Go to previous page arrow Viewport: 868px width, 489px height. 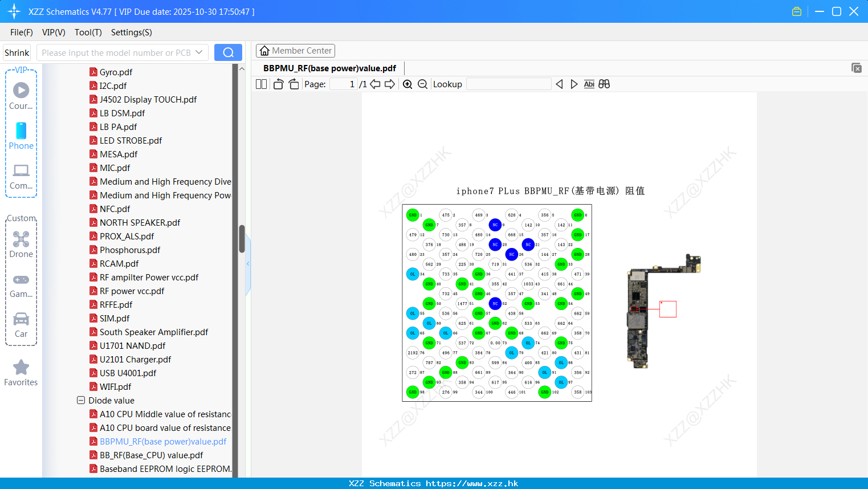click(x=375, y=84)
